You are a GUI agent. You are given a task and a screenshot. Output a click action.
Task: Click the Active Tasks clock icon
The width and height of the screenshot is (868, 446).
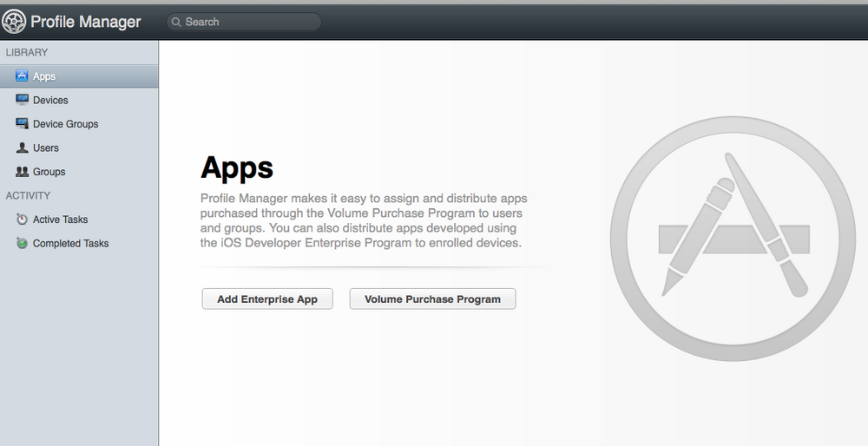tap(22, 220)
